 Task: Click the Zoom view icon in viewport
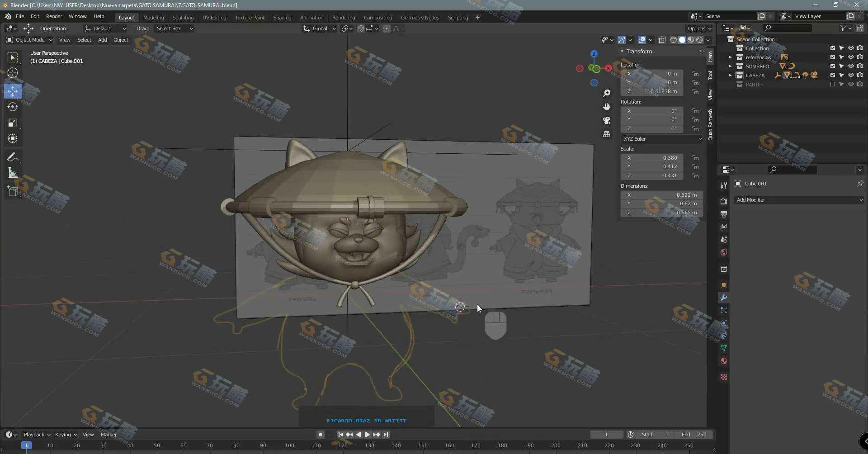coord(607,93)
